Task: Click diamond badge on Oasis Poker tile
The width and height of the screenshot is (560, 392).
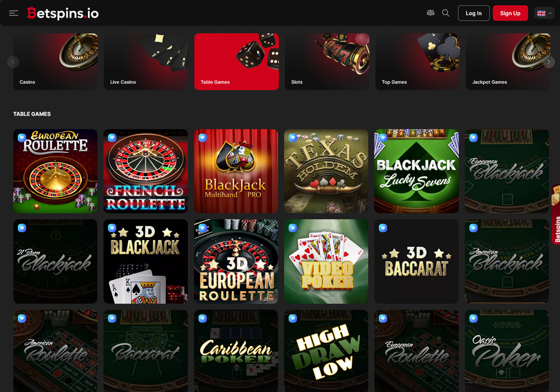Action: pos(473,318)
